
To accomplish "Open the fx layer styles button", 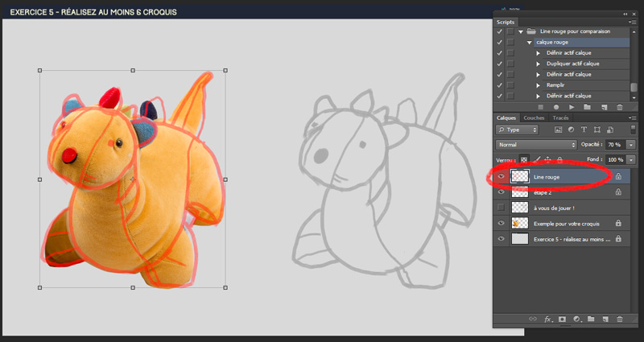I will click(547, 319).
